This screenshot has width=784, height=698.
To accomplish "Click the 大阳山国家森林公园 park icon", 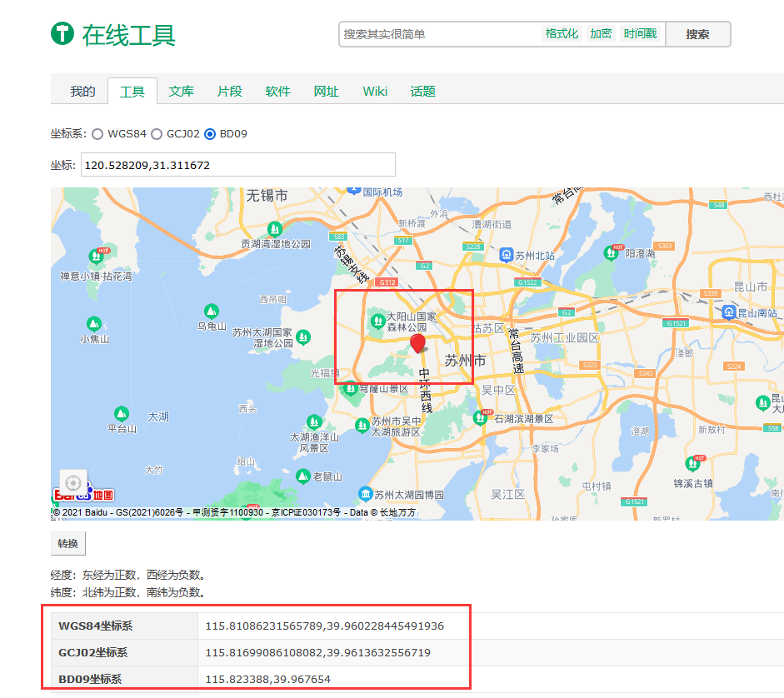I will point(377,320).
